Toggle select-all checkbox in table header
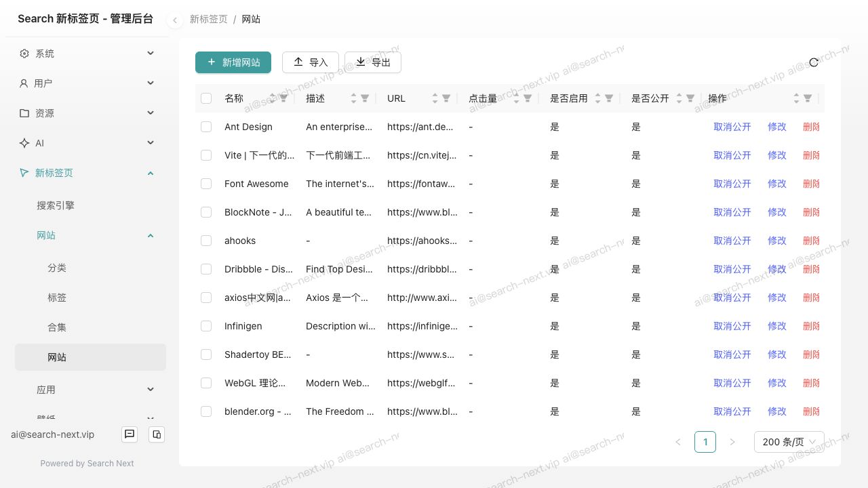 tap(206, 98)
